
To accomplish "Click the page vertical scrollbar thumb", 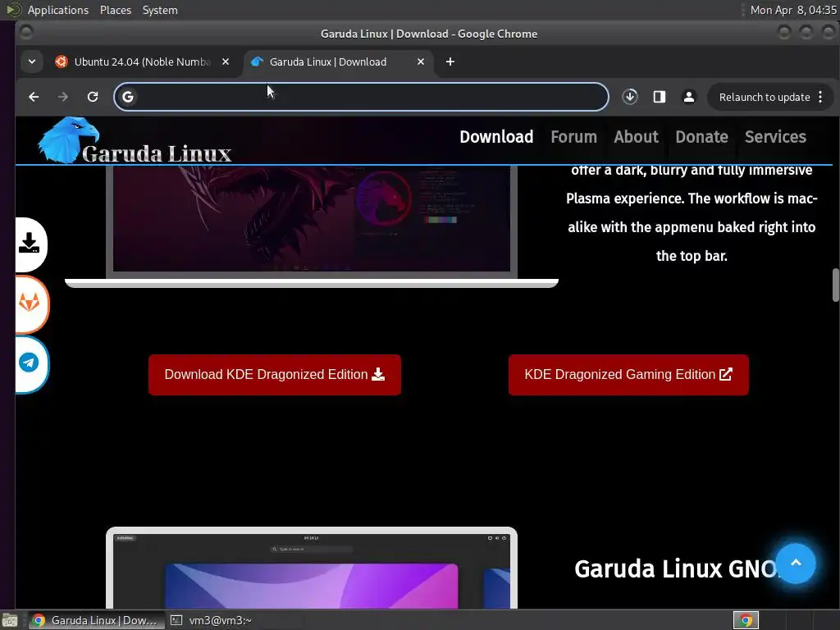I will [835, 285].
